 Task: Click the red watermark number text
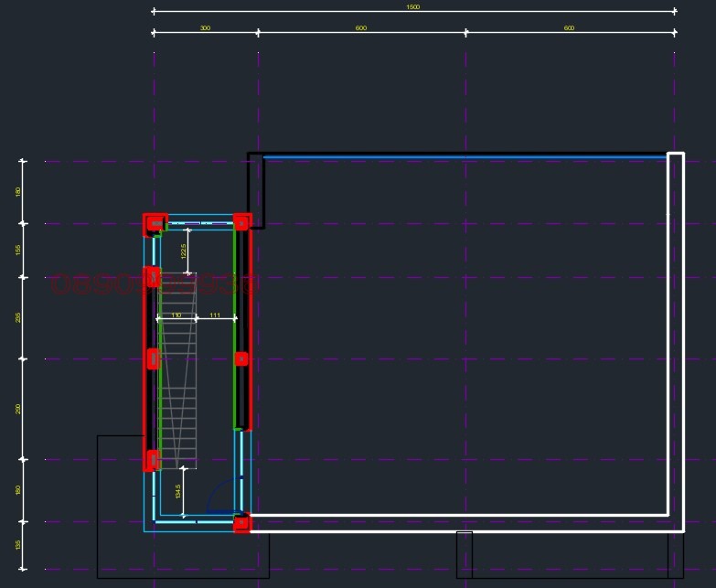coord(154,285)
